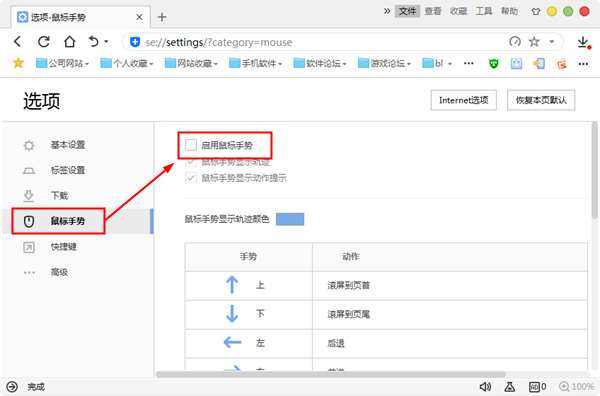
Task: Open 高级 settings in the sidebar
Action: 78,272
